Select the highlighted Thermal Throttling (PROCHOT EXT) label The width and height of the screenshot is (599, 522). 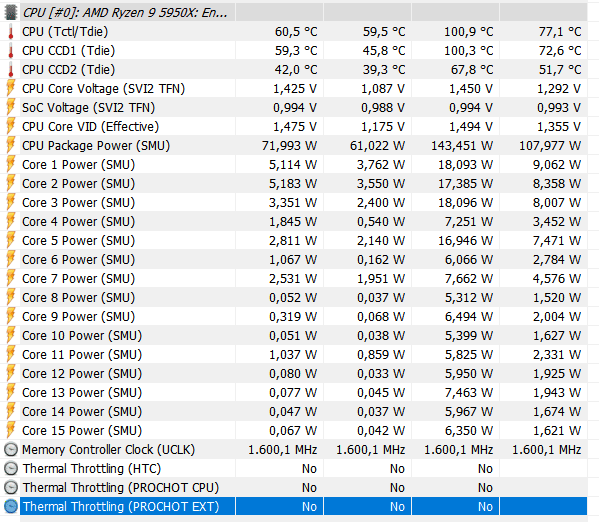pyautogui.click(x=121, y=506)
